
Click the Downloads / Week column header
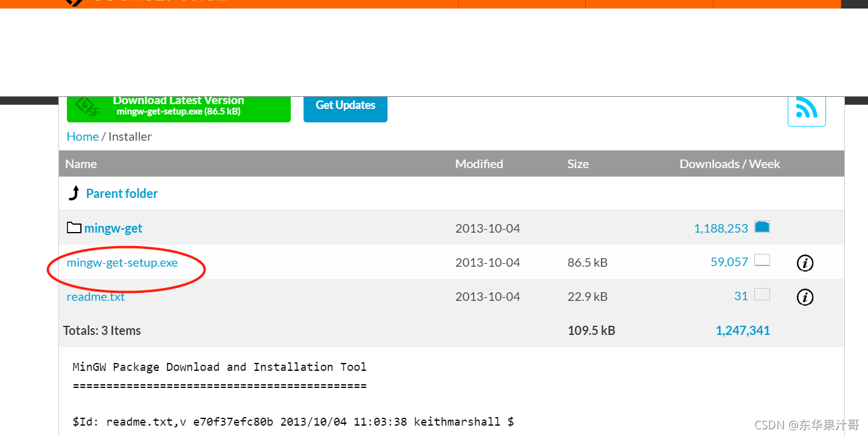(x=730, y=163)
